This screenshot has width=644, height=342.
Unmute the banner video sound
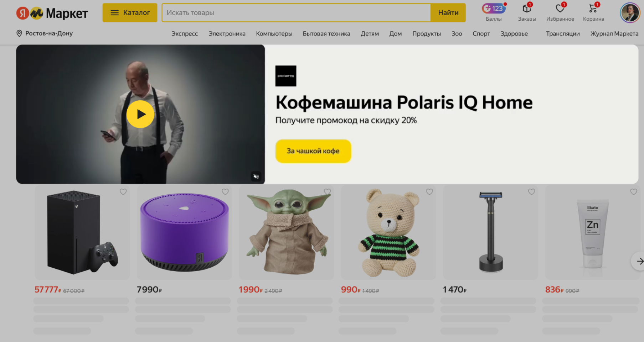(x=256, y=176)
